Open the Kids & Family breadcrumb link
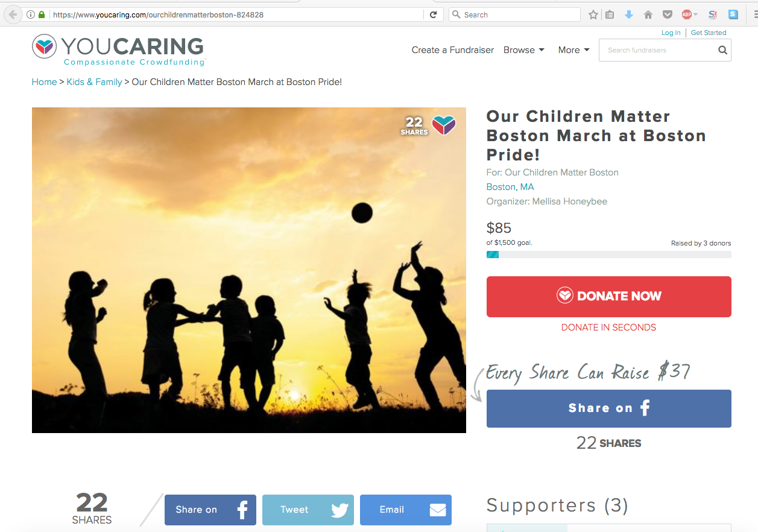 94,82
